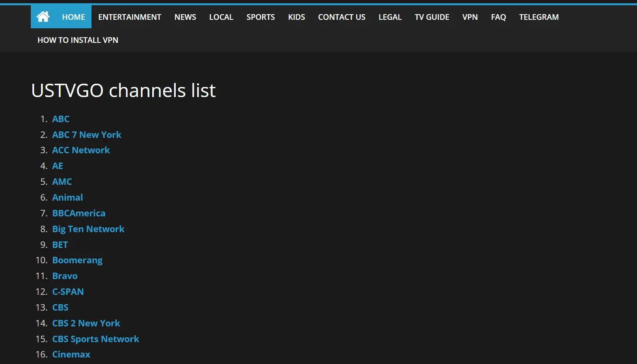Screen dimensions: 637x364
Task: Open the ACC Network channel
Action: click(x=81, y=150)
